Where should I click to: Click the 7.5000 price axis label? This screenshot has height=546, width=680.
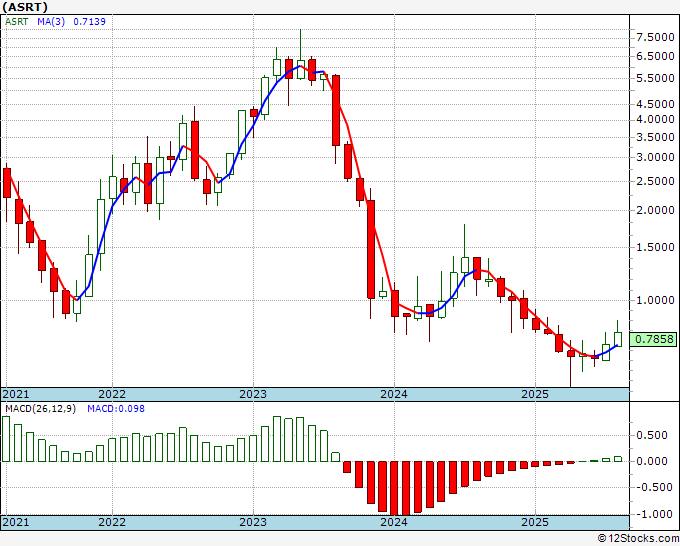tap(655, 38)
